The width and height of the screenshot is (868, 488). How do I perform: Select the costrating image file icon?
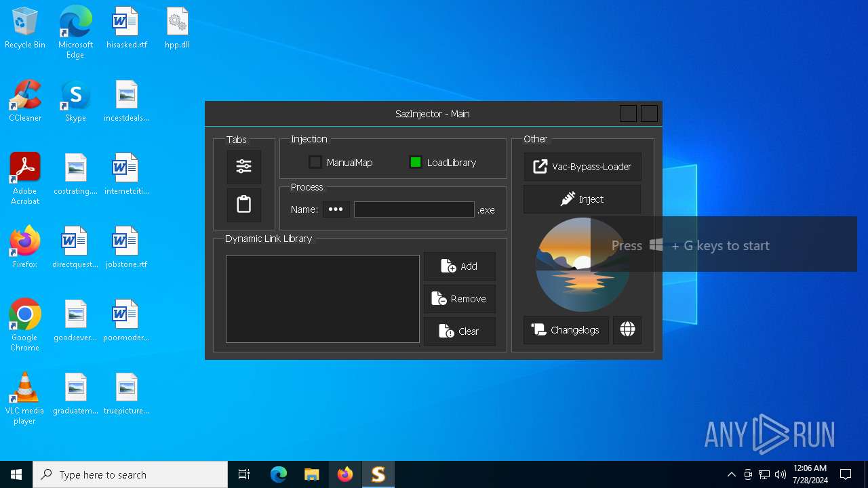(75, 175)
